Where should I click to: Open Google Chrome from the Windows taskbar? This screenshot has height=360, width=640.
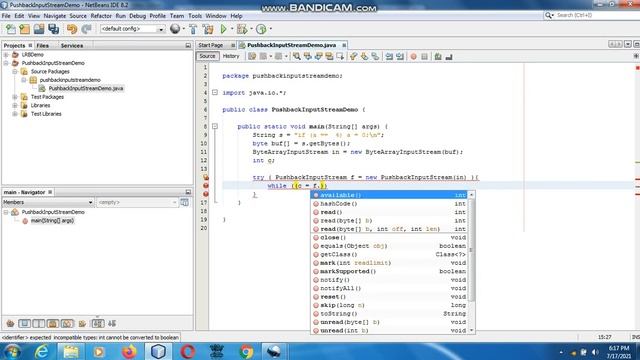click(246, 351)
